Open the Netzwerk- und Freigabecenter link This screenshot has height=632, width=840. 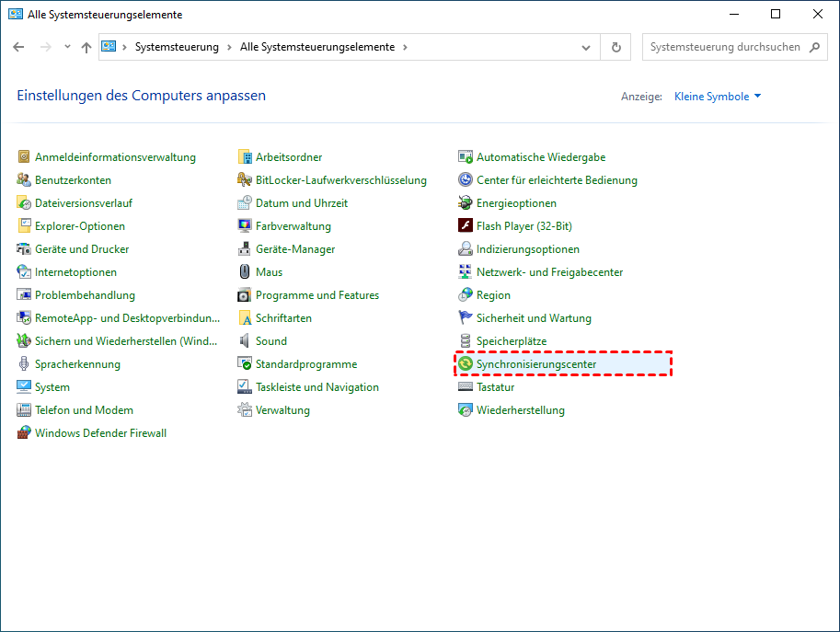tap(549, 272)
